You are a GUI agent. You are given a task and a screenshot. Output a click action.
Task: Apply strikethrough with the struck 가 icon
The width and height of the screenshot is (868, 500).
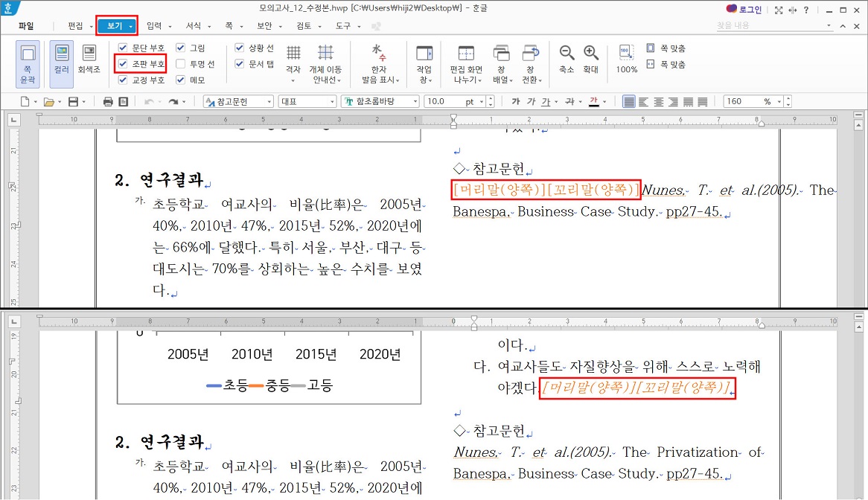pyautogui.click(x=569, y=102)
